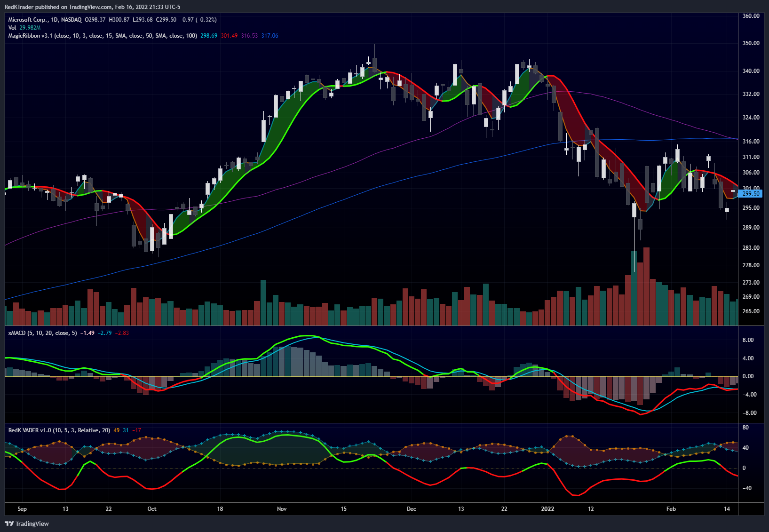Click the high value H300.87

[x=119, y=20]
